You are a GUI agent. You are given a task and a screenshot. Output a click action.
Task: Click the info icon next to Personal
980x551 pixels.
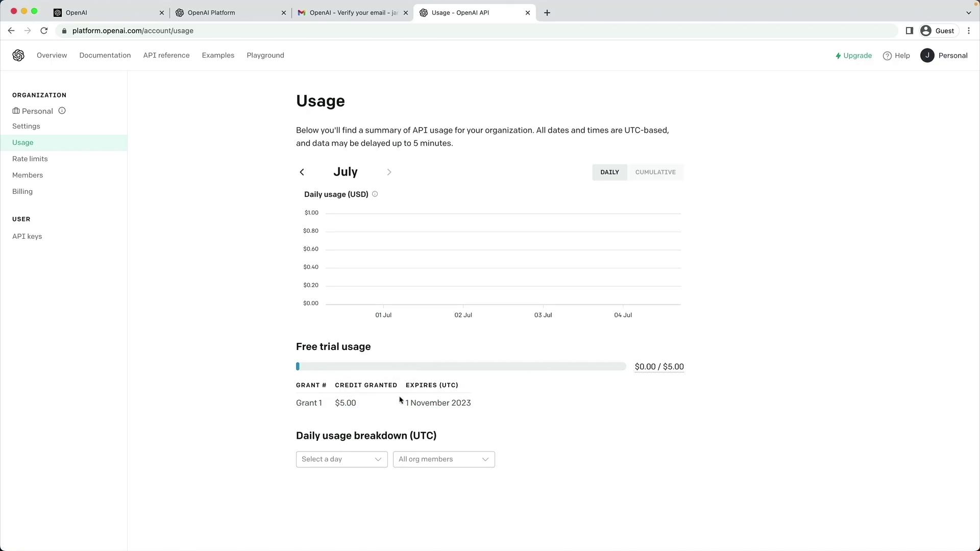pyautogui.click(x=62, y=111)
